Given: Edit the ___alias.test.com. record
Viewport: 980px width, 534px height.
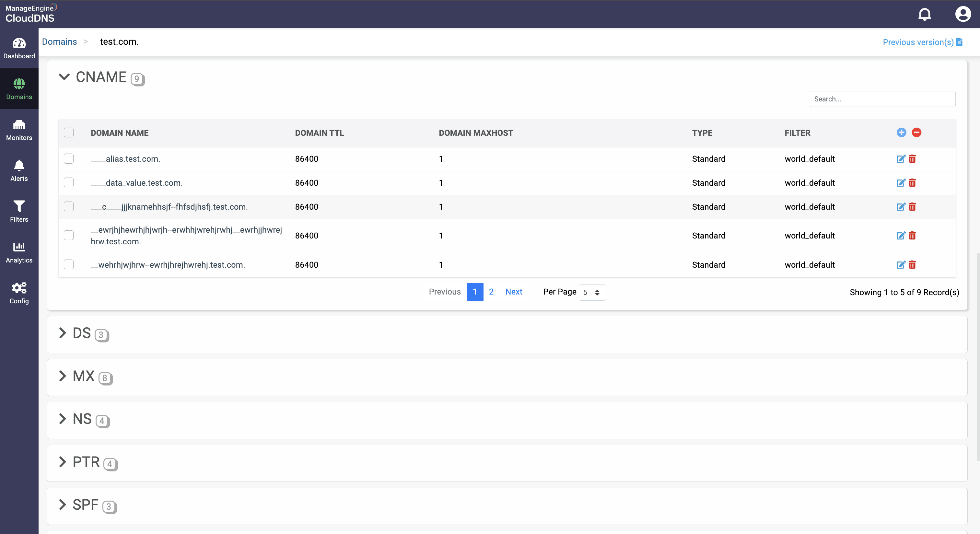Looking at the screenshot, I should point(901,158).
